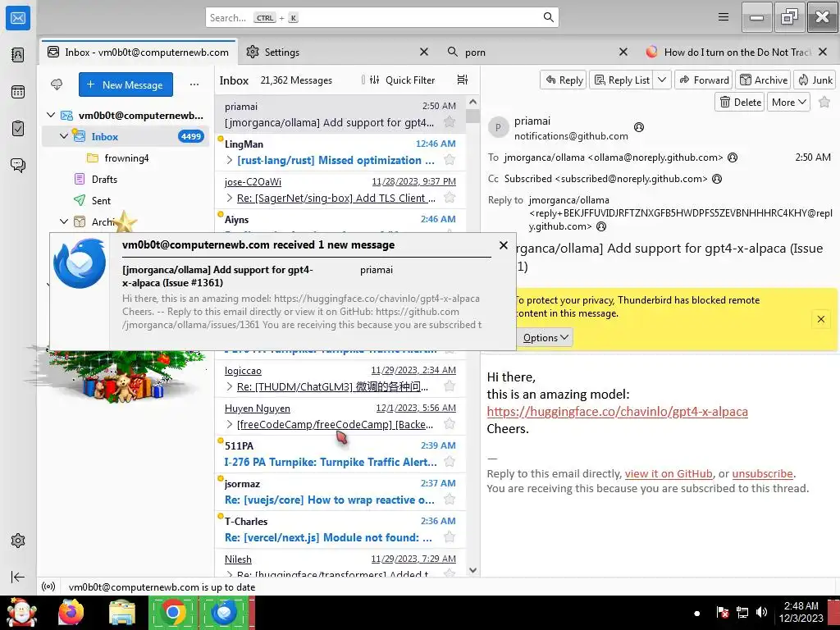Open folder pane options ellipsis

click(194, 84)
